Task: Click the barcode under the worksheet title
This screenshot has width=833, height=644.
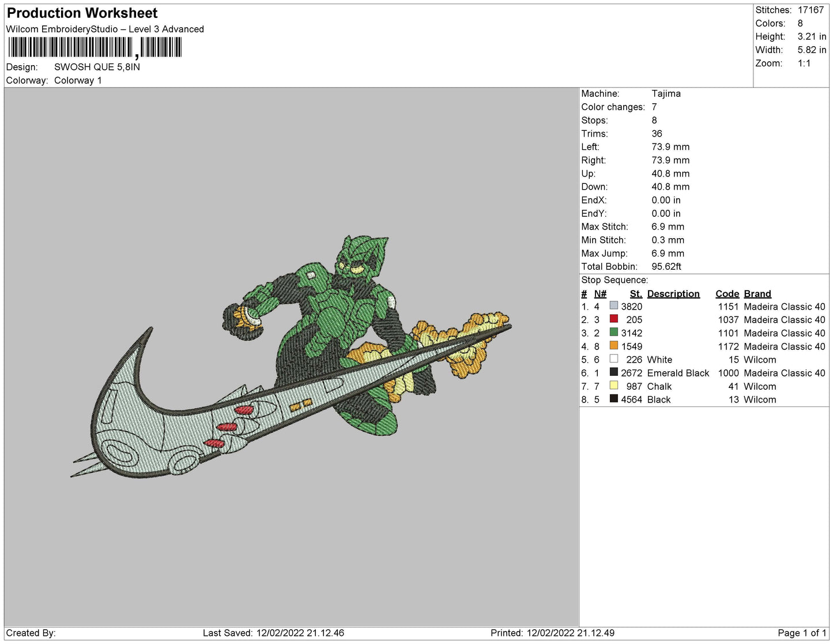Action: [x=95, y=47]
